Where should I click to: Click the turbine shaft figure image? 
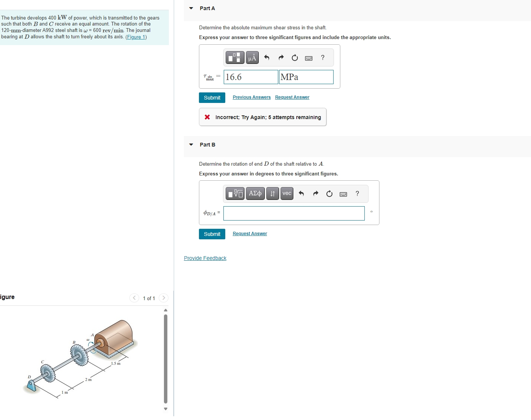point(80,359)
